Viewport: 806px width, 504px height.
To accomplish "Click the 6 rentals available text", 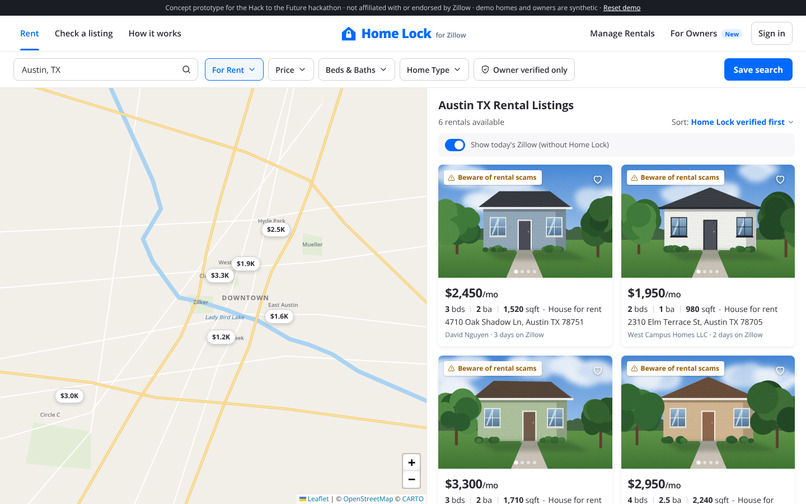I will (x=471, y=122).
